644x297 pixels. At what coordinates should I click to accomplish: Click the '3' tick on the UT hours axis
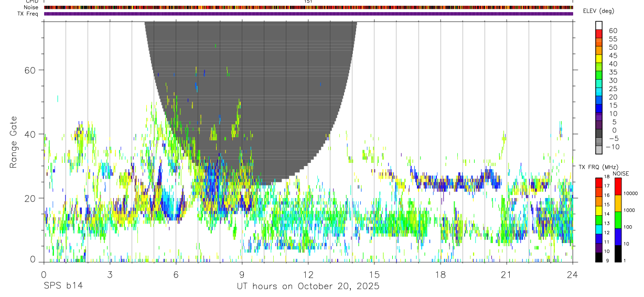pos(110,274)
